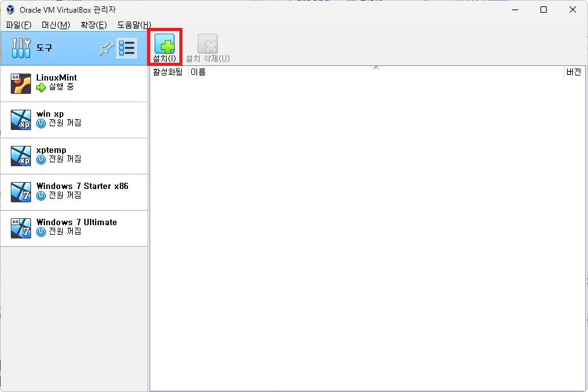Sort by the 이름 column header
588x392 pixels.
click(x=375, y=72)
